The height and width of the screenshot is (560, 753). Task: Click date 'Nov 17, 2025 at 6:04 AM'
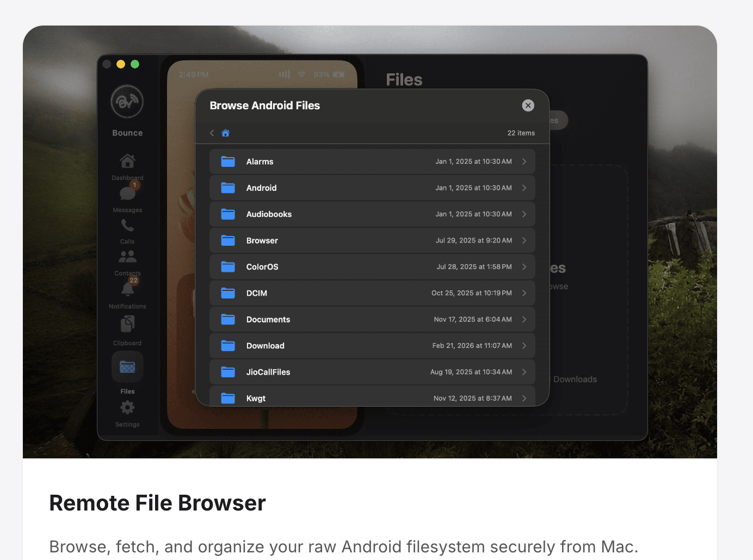click(x=473, y=319)
